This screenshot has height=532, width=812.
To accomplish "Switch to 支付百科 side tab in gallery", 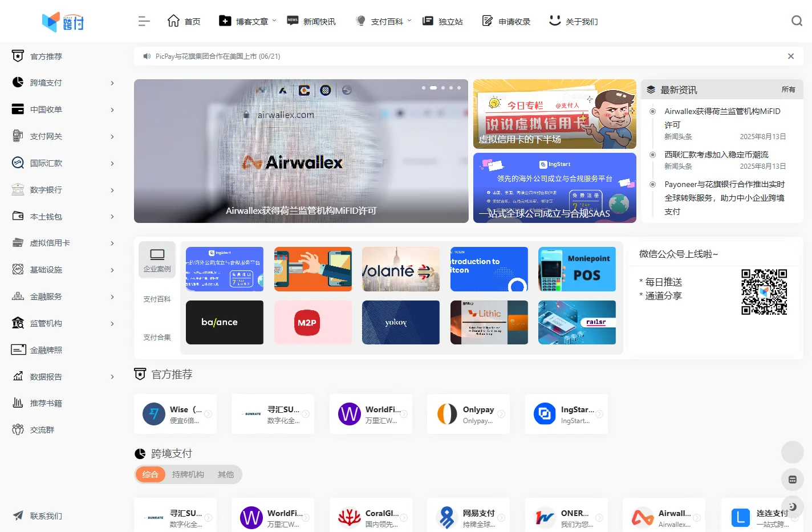I will coord(157,299).
